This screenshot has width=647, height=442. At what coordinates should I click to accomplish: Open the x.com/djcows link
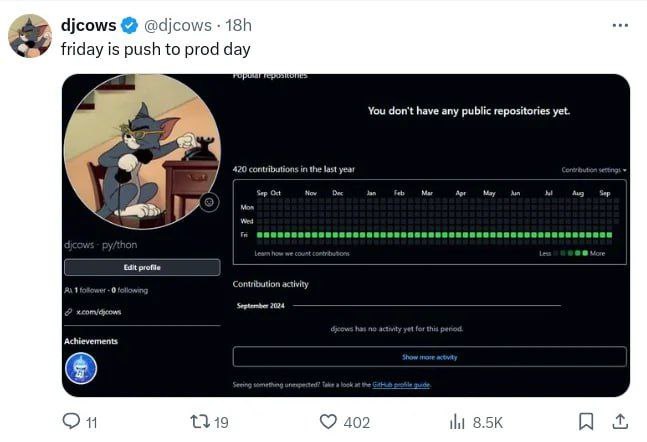[x=99, y=312]
